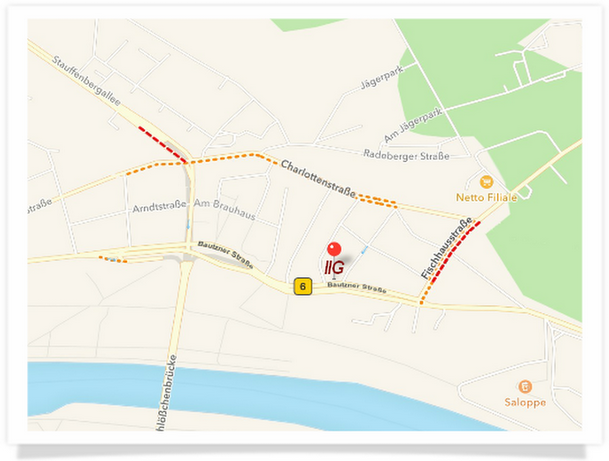This screenshot has width=609, height=461.
Task: Click the Am Brauhaus street label
Action: click(x=224, y=209)
